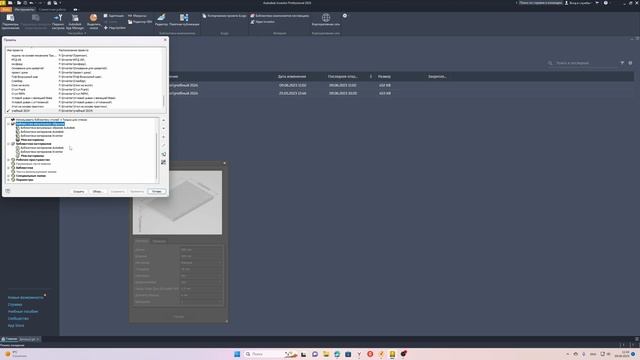Expand the Библиотеки node in project tree

[9, 168]
